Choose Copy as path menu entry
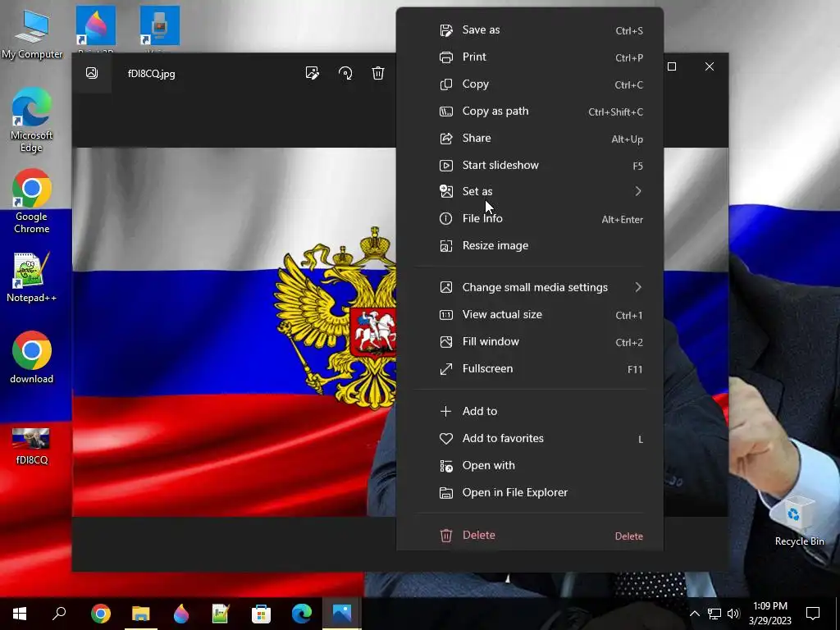 (x=530, y=111)
